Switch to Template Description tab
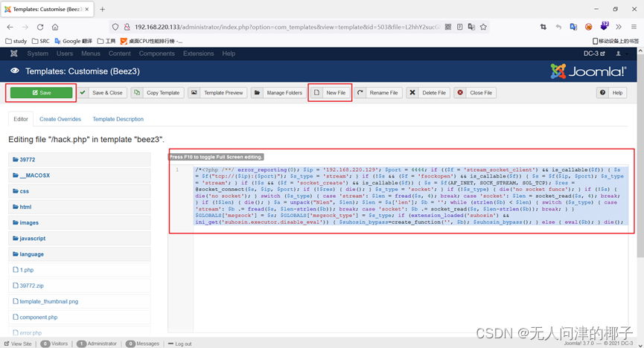This screenshot has height=348, width=644. coord(118,119)
